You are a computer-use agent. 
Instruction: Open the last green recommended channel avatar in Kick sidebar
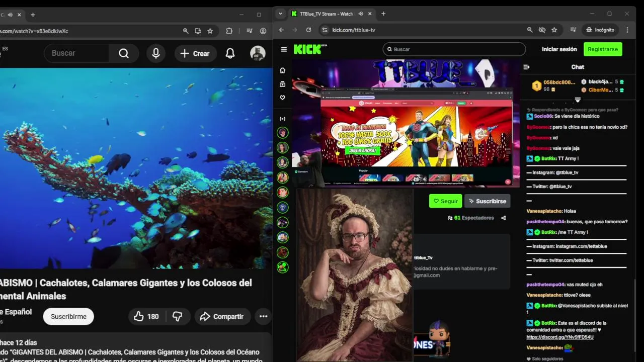click(x=283, y=267)
